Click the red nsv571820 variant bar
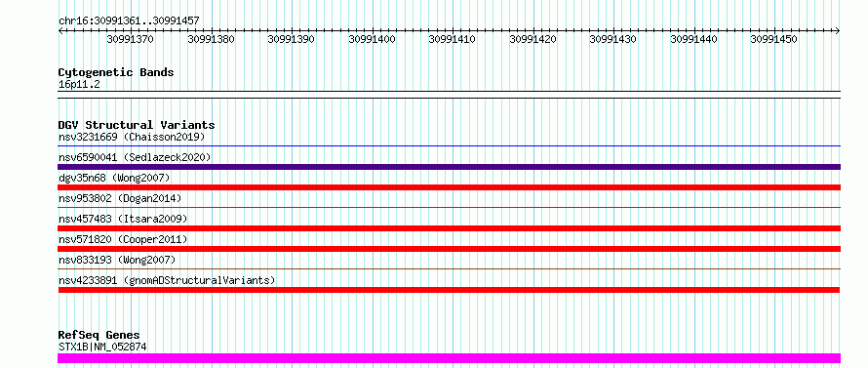The width and height of the screenshot is (868, 368). coord(449,249)
